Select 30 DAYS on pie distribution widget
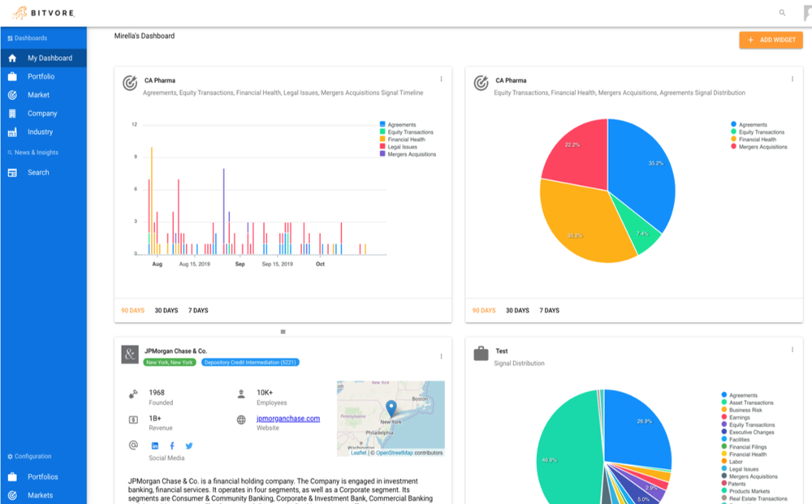 (x=517, y=311)
